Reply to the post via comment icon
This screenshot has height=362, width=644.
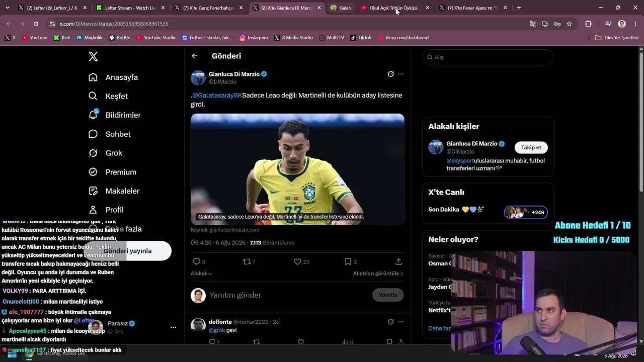196,261
